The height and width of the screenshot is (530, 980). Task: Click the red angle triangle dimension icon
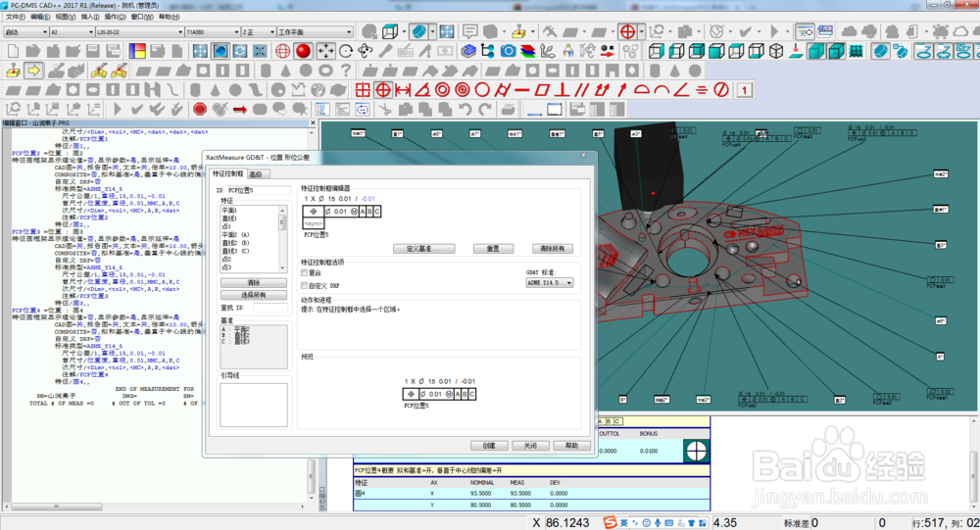click(423, 90)
